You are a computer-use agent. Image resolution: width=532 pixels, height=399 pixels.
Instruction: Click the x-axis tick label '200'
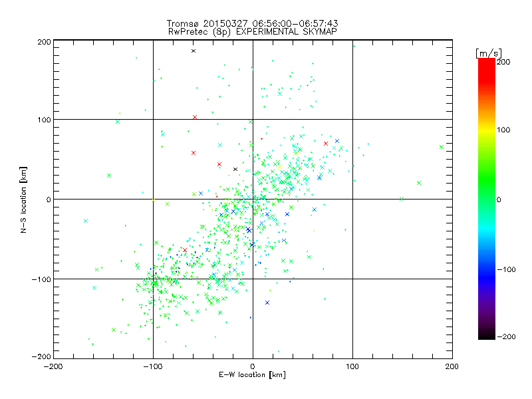click(x=452, y=366)
